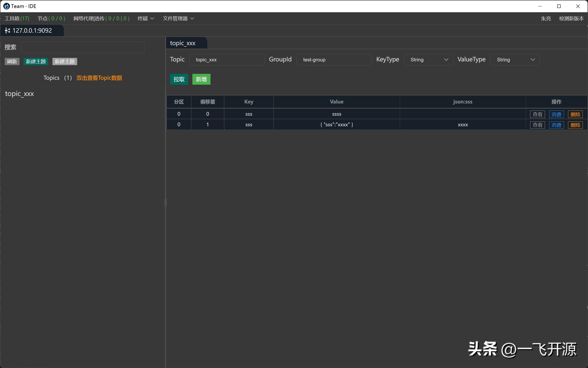The image size is (588, 368).
Task: Open the ValueType String dropdown
Action: [x=515, y=60]
